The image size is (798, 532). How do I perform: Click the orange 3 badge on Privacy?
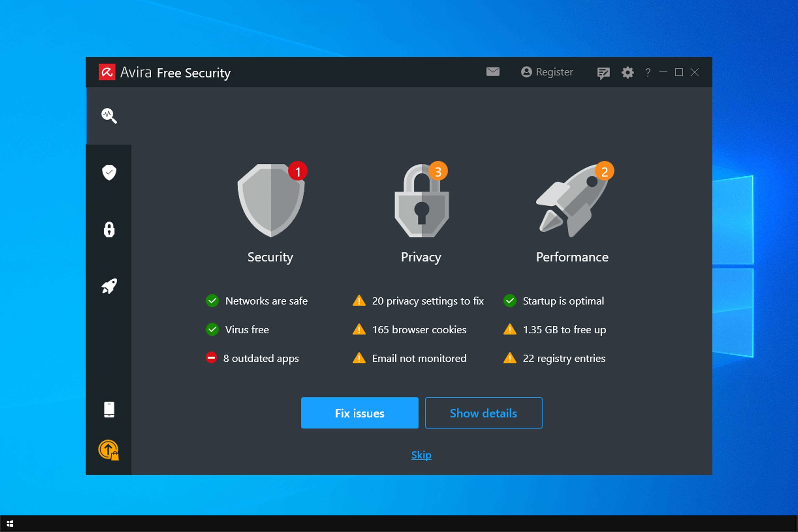coord(438,171)
